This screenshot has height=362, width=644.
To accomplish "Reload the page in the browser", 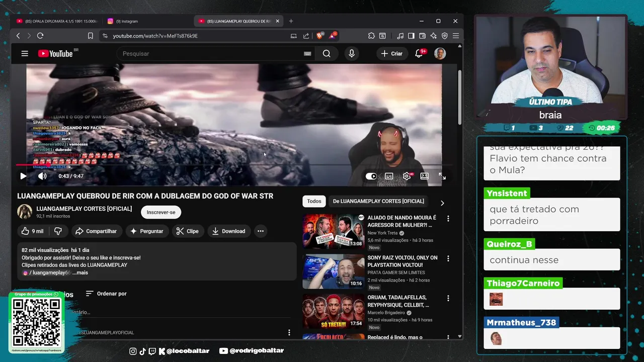I will tap(40, 36).
